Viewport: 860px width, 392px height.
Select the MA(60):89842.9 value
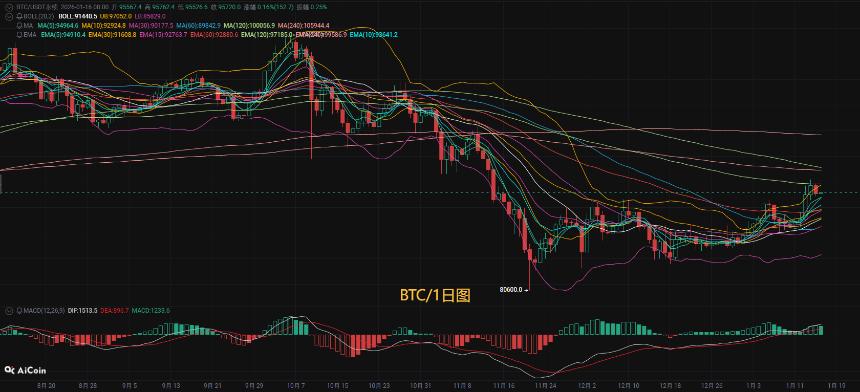tap(198, 26)
